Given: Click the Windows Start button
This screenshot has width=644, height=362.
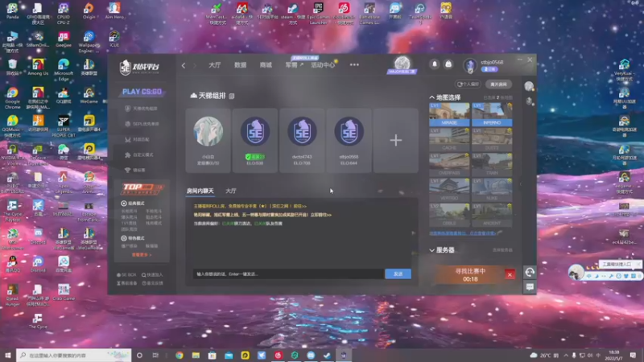Looking at the screenshot, I should [8, 355].
